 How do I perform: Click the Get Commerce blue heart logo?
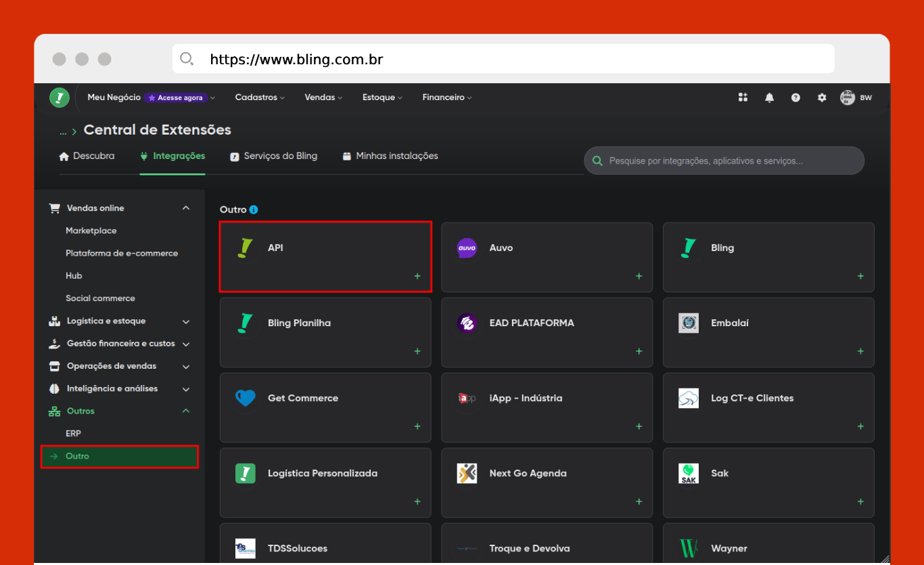245,398
